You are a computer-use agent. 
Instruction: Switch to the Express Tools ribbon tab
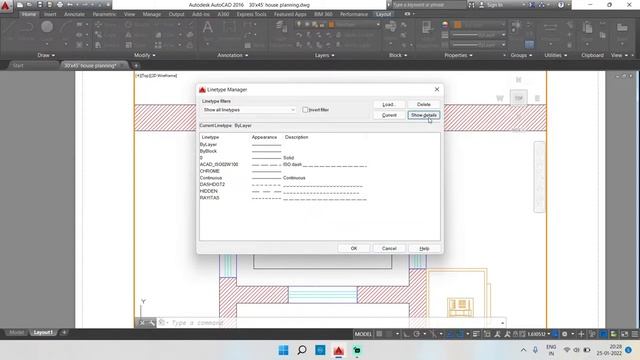click(251, 14)
